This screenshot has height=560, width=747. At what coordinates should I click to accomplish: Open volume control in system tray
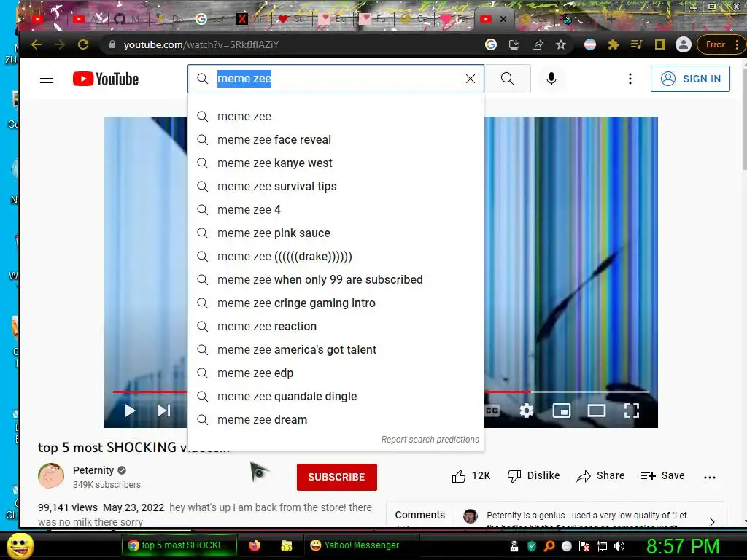[x=619, y=546]
